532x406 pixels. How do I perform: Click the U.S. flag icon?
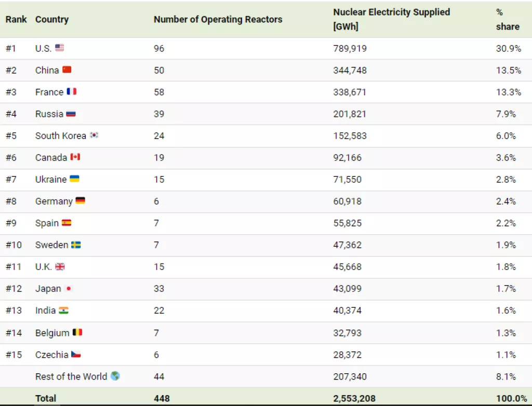[60, 48]
